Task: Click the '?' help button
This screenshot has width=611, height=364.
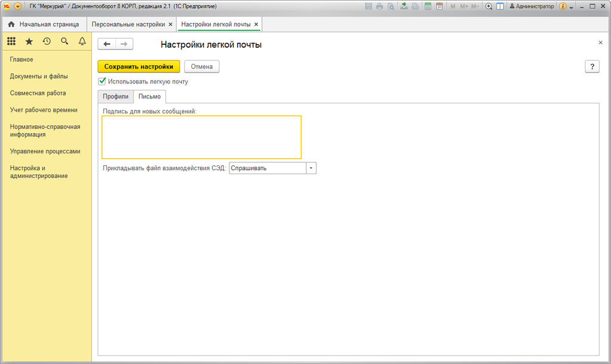Action: point(592,67)
